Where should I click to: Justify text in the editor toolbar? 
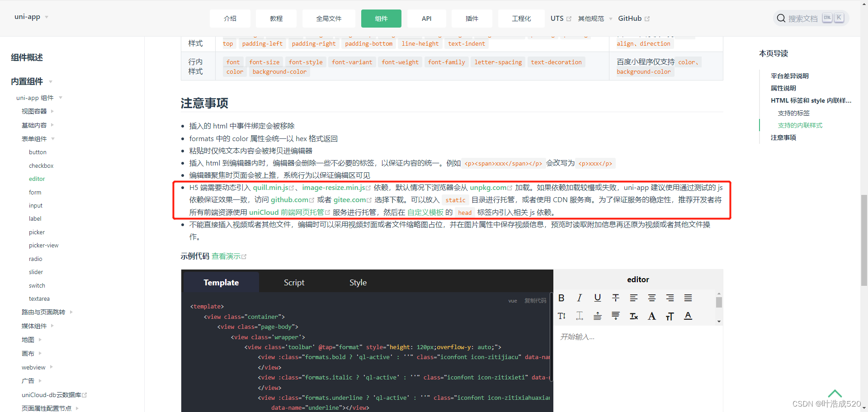[x=688, y=298]
